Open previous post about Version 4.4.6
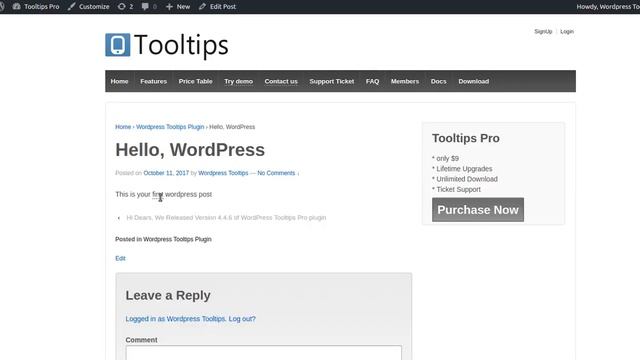Screen dimensions: 640x360 pos(226,218)
